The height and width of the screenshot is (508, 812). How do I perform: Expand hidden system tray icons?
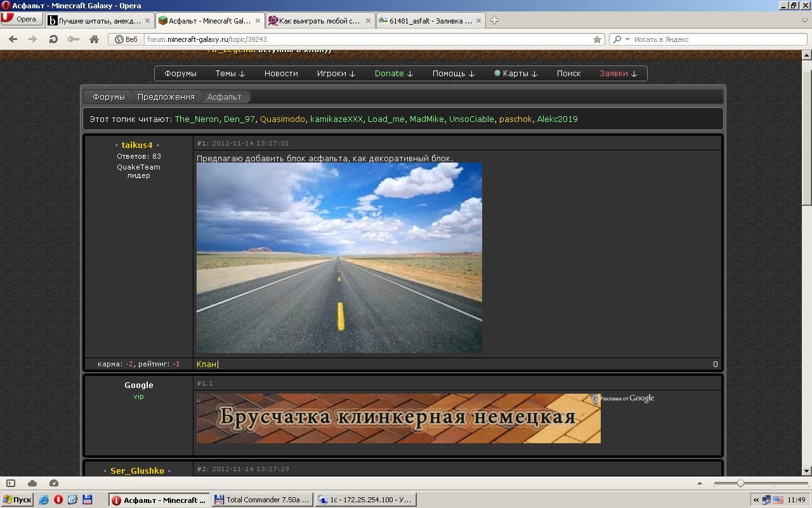click(756, 500)
